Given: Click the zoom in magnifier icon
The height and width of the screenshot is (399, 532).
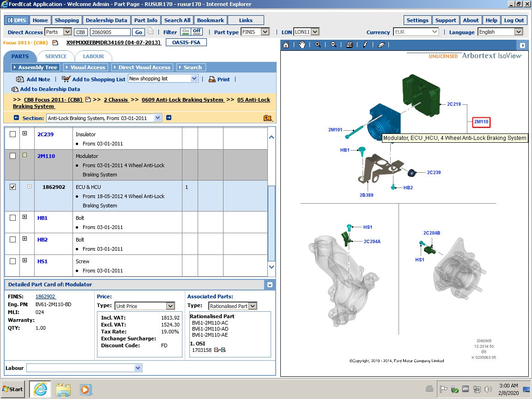Looking at the screenshot, I should 318,45.
